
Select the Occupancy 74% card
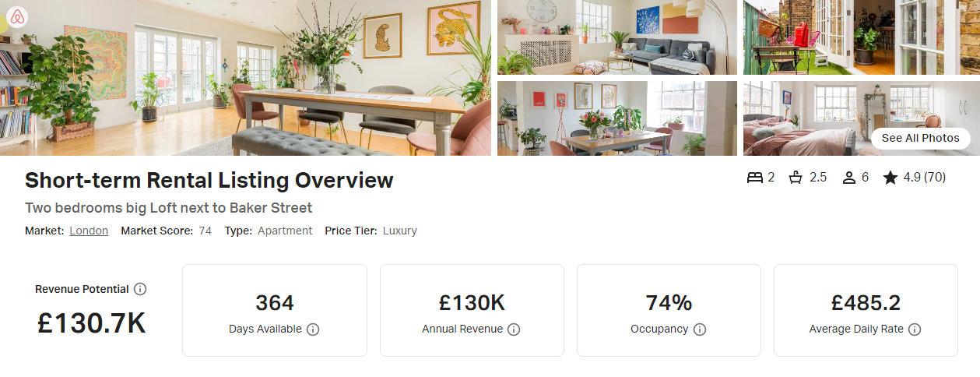669,311
